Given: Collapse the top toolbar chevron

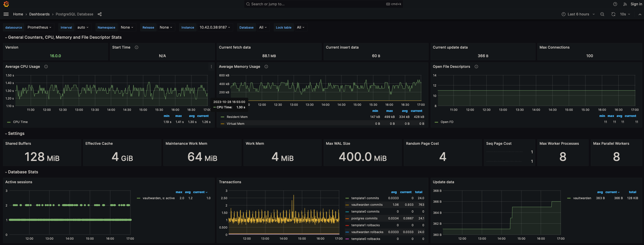Looking at the screenshot, I should (640, 14).
